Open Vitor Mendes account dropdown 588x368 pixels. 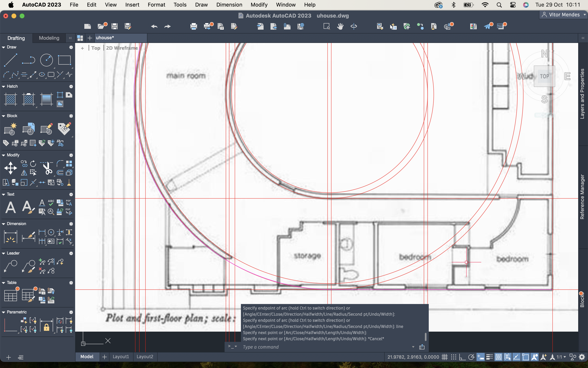coord(564,15)
